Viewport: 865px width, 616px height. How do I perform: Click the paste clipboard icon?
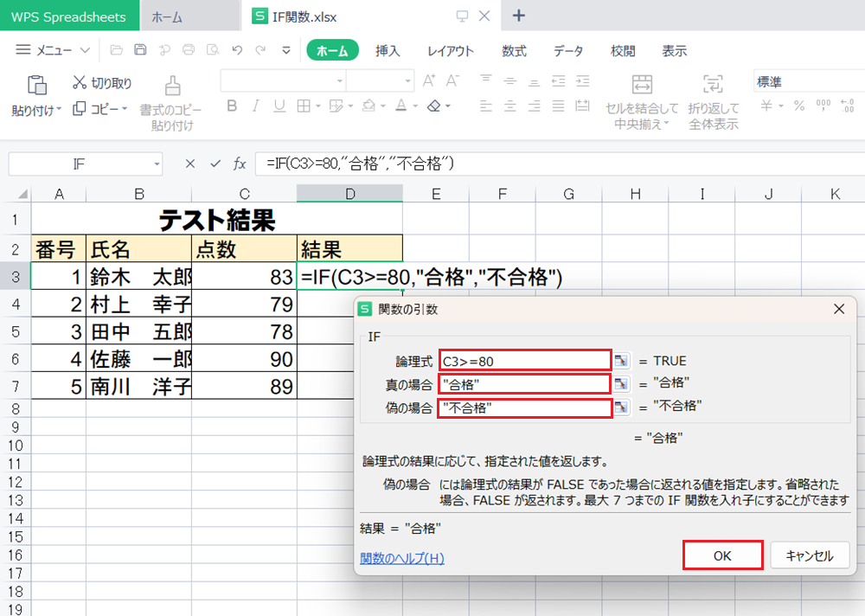[x=37, y=85]
